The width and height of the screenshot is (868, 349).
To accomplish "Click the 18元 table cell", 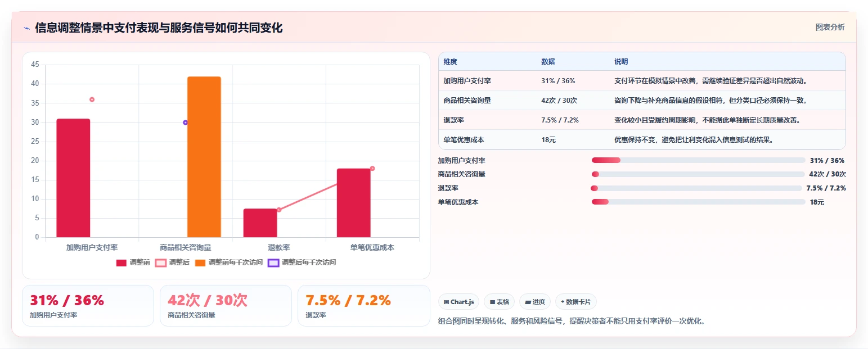I will pos(548,140).
